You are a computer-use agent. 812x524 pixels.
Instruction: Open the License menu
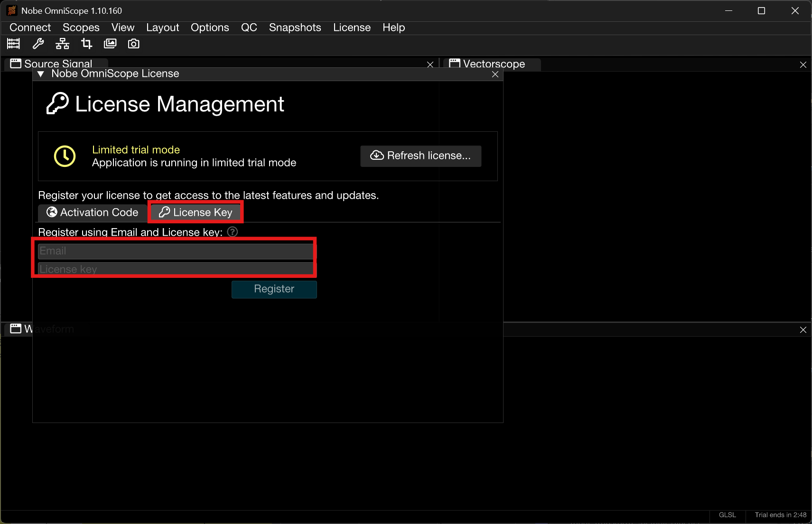click(352, 28)
